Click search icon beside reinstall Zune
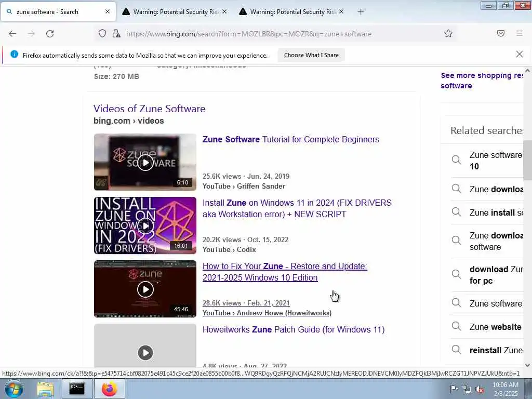Screen dimensions: 532x399 (457, 350)
